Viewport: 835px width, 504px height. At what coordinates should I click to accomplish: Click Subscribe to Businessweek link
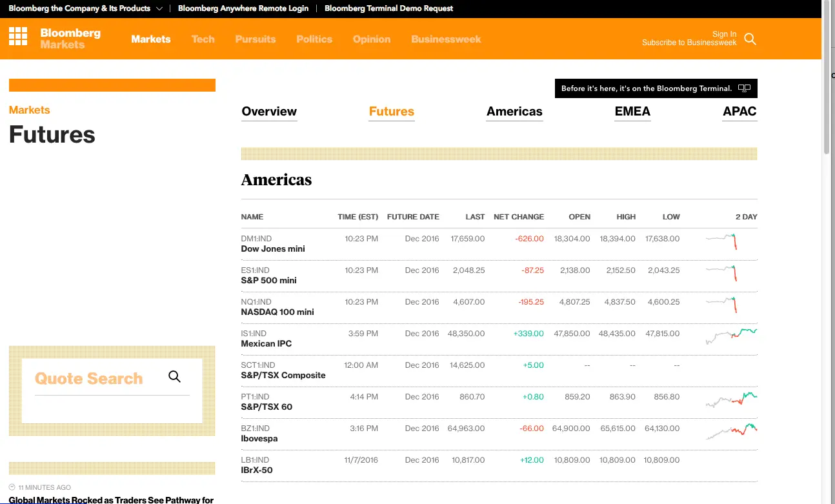(x=689, y=43)
